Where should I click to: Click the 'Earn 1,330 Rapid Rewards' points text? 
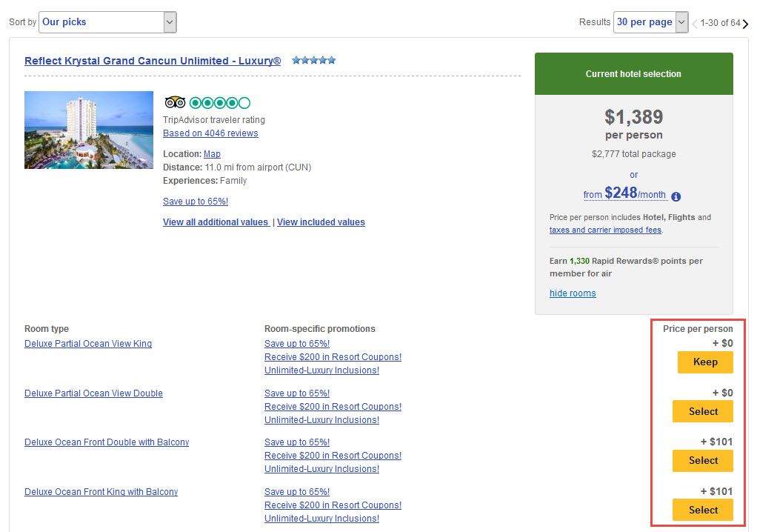tap(626, 267)
